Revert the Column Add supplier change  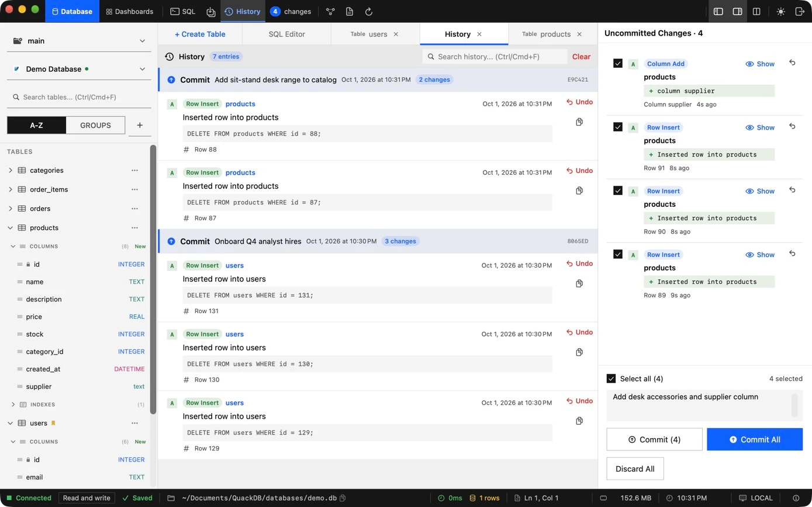[x=792, y=62]
